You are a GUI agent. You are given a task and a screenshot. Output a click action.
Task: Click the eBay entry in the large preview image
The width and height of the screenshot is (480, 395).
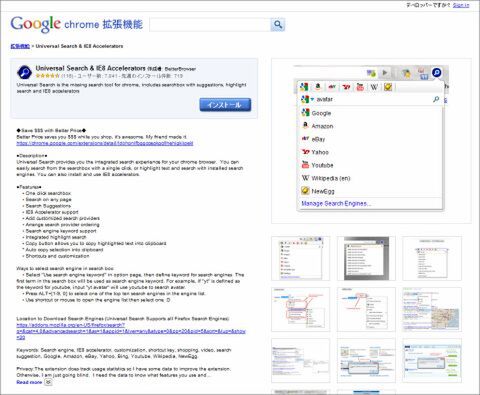pos(313,139)
